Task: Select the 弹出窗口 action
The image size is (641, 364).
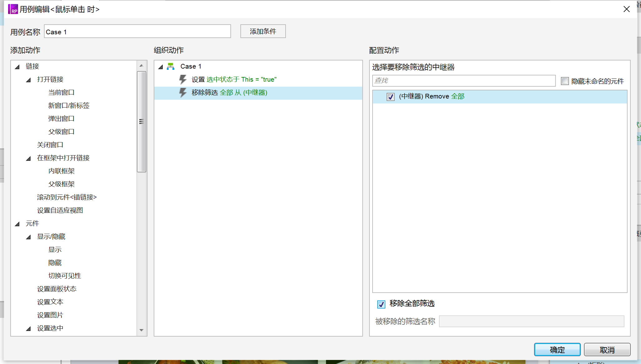Action: pyautogui.click(x=61, y=119)
